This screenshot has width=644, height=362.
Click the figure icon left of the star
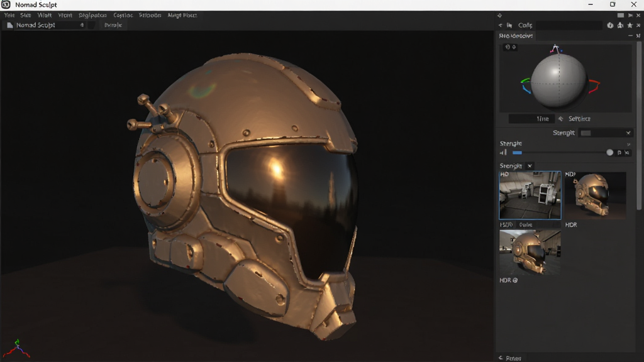620,25
